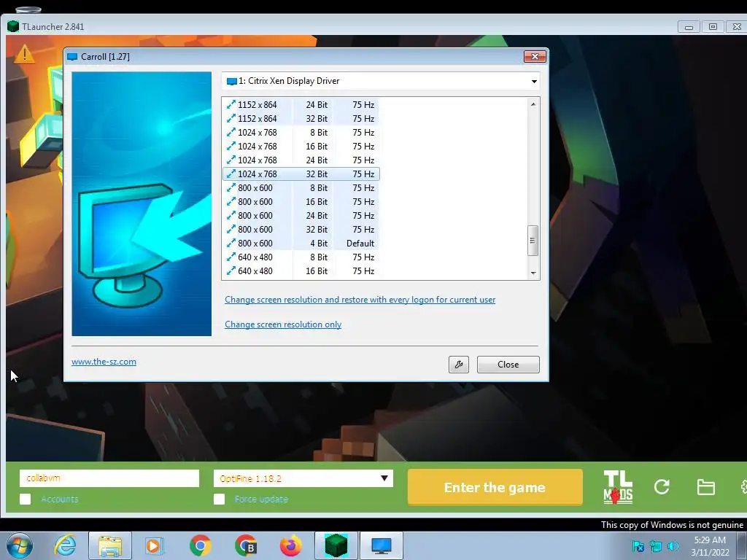The height and width of the screenshot is (560, 747).
Task: Click Chrome Beta icon on taskbar
Action: click(246, 545)
